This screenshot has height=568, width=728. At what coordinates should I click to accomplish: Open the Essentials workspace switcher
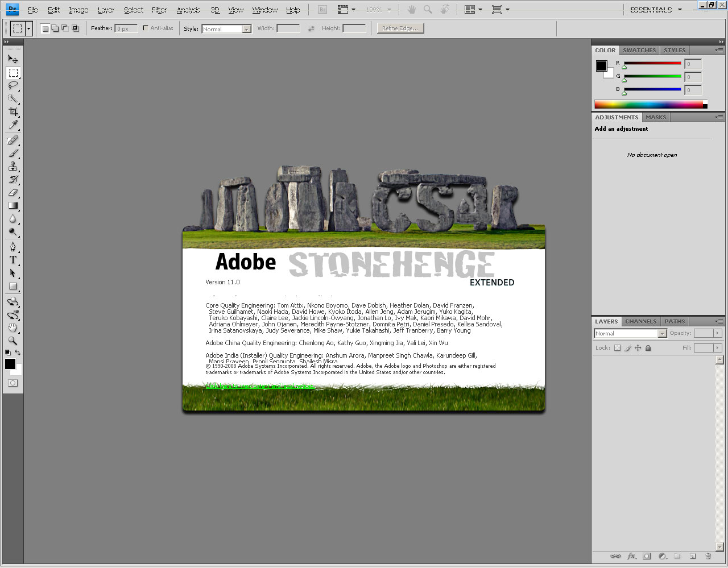[656, 10]
